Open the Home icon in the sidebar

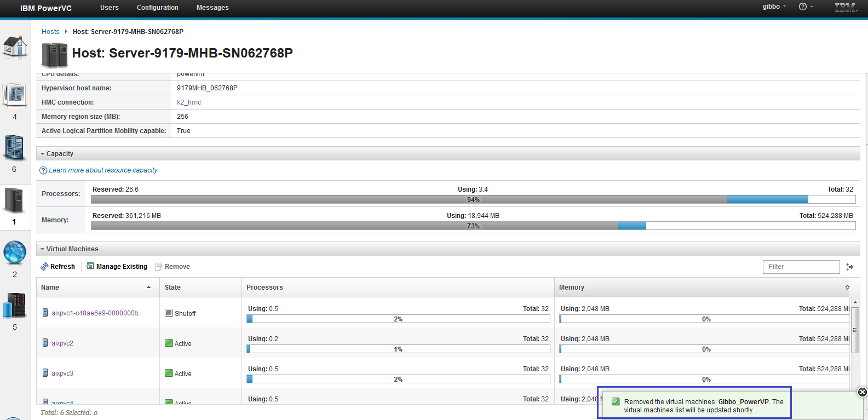(x=15, y=46)
